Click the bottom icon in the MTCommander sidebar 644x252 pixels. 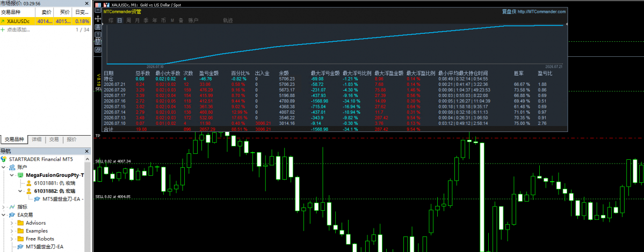click(98, 49)
